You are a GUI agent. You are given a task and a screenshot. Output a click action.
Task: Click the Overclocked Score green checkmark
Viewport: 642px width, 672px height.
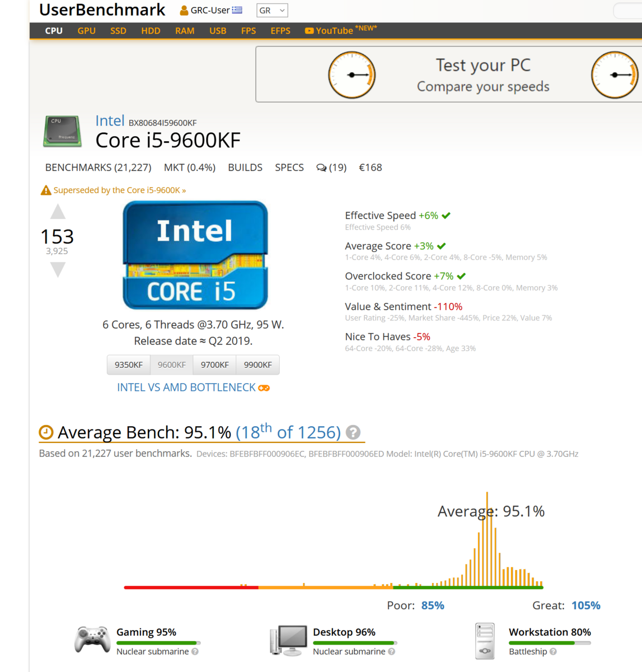(461, 276)
